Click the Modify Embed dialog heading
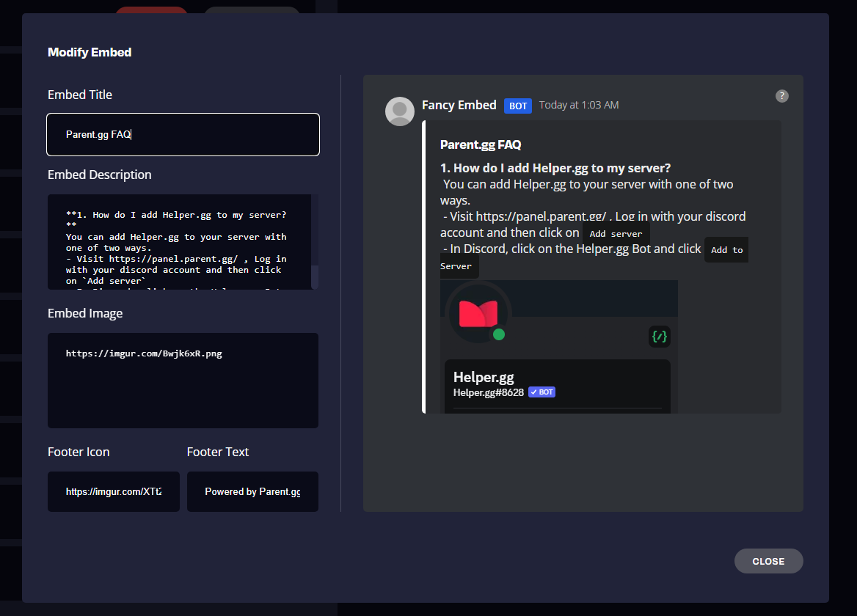 [x=90, y=52]
